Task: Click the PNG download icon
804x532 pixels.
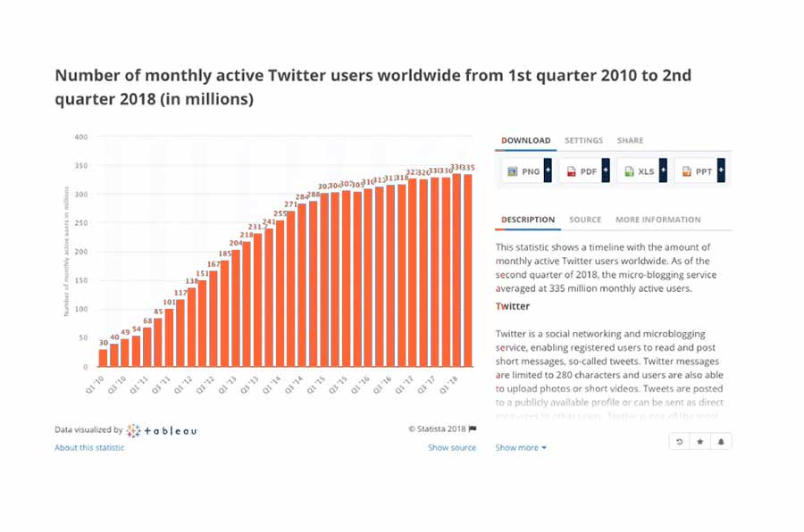Action: click(512, 170)
